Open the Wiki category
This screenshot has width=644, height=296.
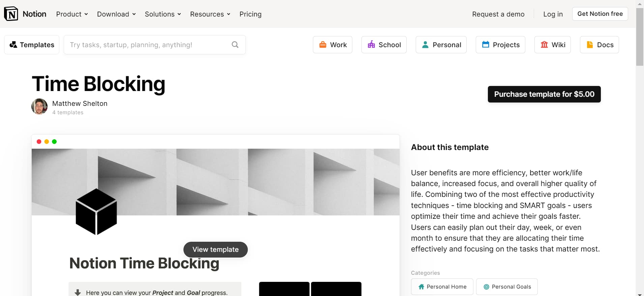552,45
